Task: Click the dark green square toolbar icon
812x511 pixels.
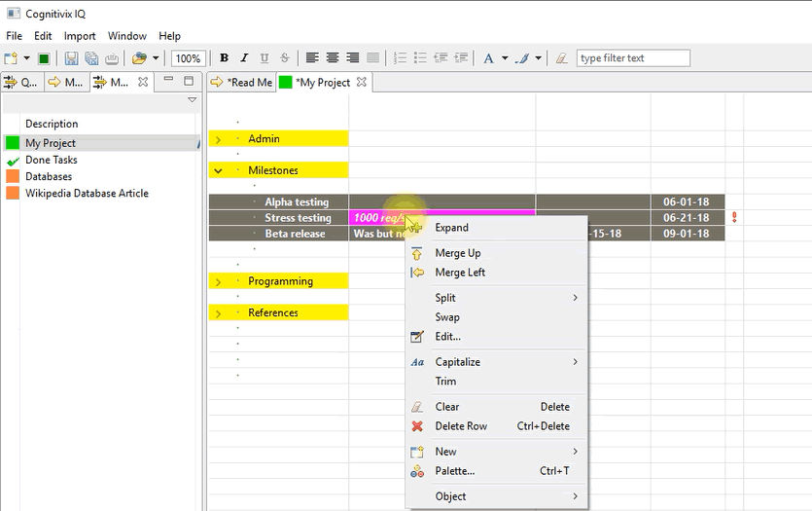Action: [44, 58]
